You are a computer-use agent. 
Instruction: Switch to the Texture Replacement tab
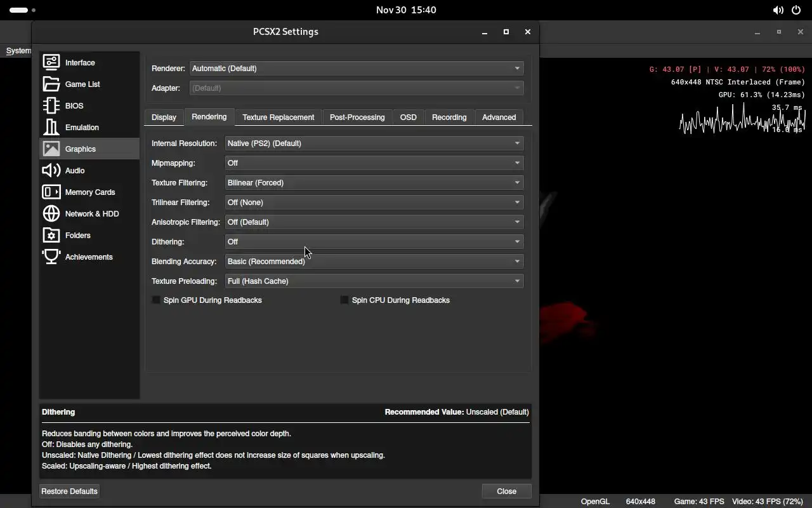coord(278,117)
